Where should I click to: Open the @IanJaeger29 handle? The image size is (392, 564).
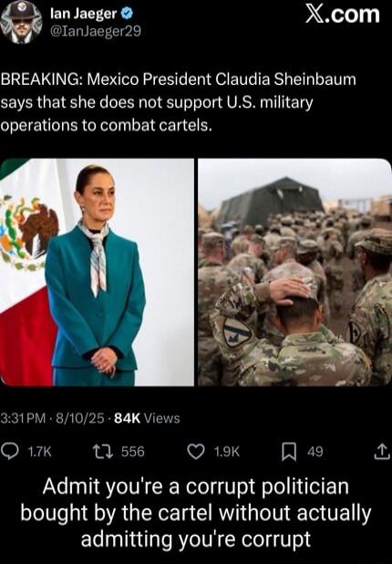coord(96,32)
